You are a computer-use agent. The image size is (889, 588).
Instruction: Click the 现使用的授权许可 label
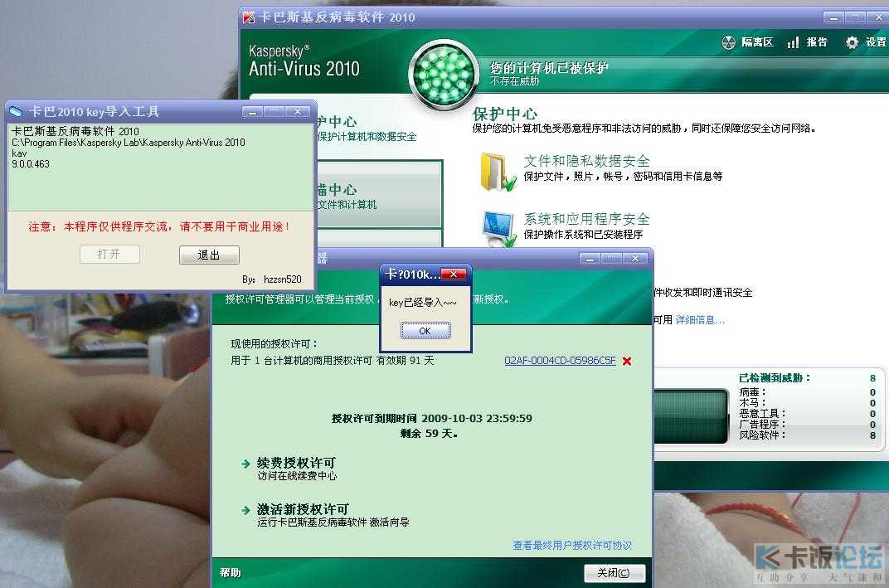[274, 343]
